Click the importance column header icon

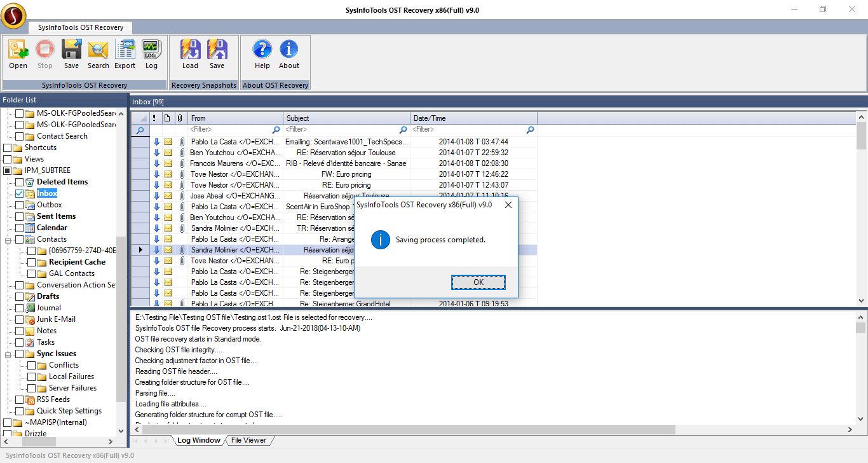click(155, 118)
